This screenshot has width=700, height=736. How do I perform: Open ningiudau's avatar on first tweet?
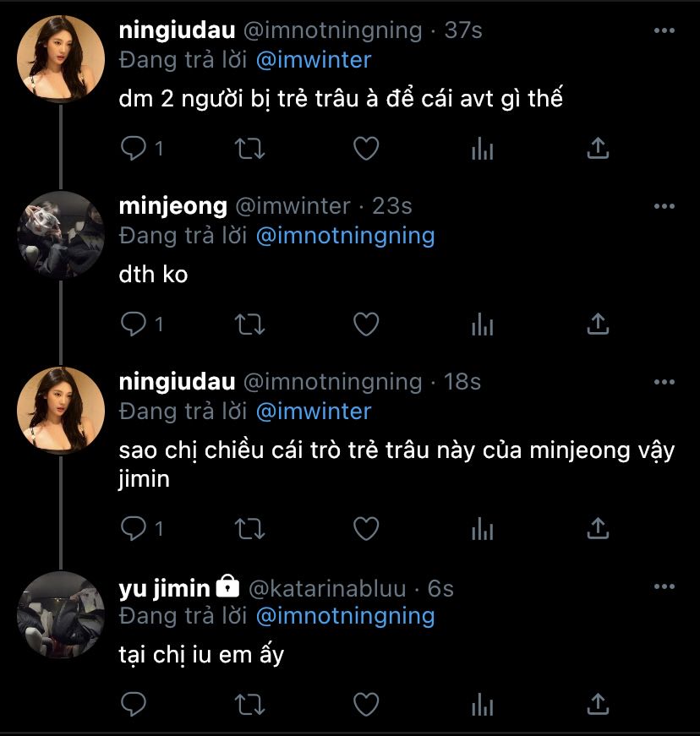[x=61, y=59]
